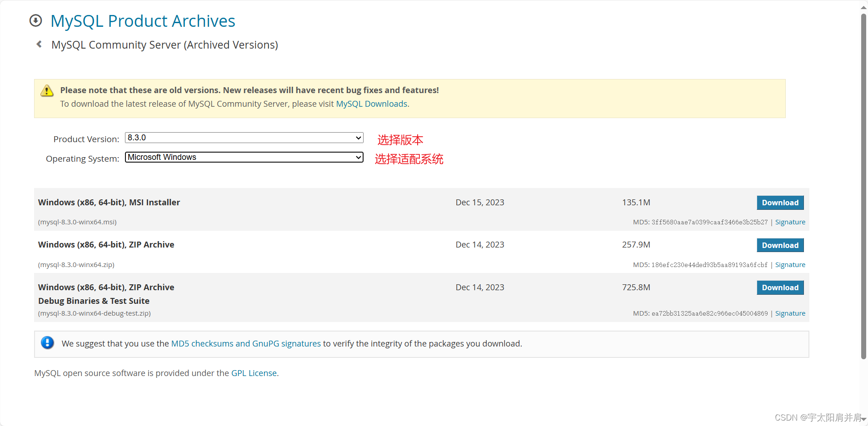The image size is (868, 426).
Task: Open Signature link for MSI Installer
Action: pyautogui.click(x=790, y=222)
